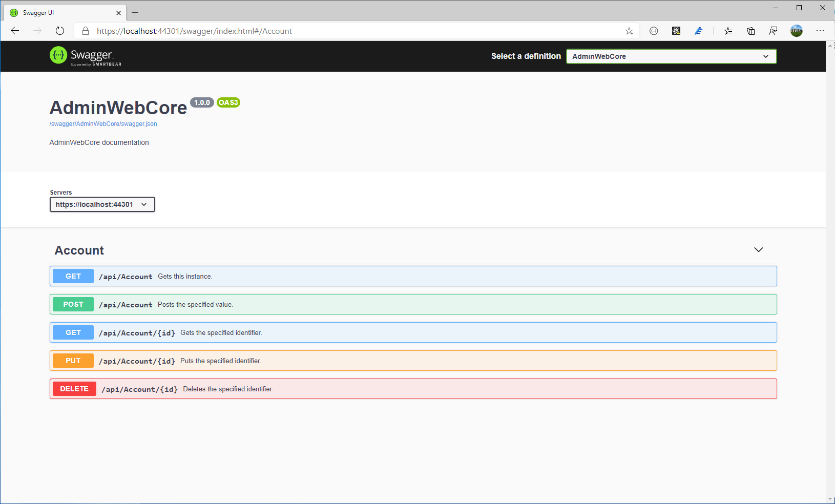Image resolution: width=835 pixels, height=504 pixels.
Task: Open the Swagger curly-braces extension icon
Action: pos(654,31)
